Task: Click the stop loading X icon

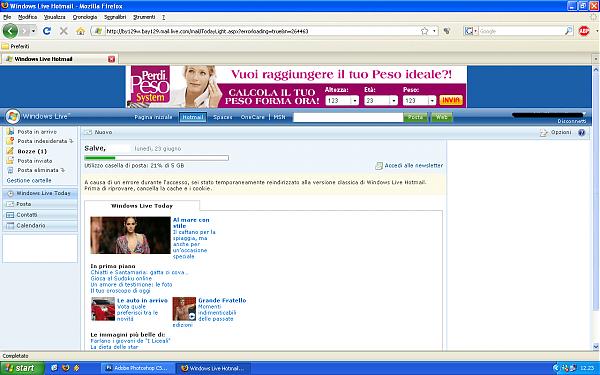Action: [x=64, y=31]
